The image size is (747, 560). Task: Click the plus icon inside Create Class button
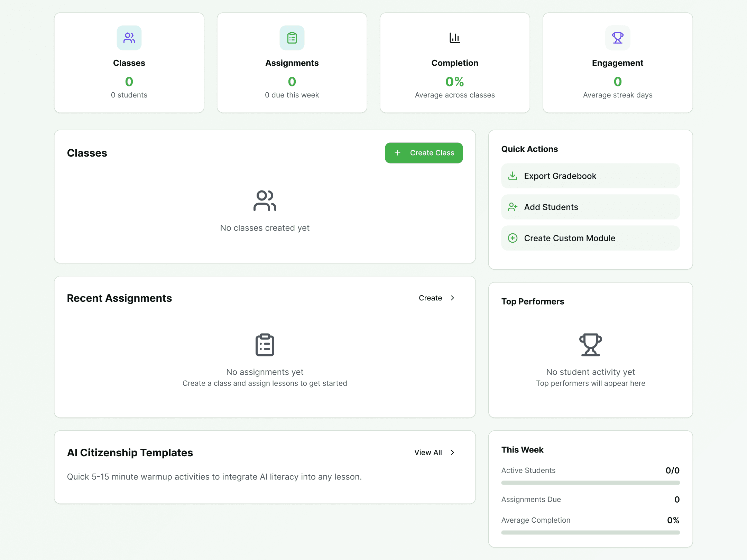coord(398,153)
